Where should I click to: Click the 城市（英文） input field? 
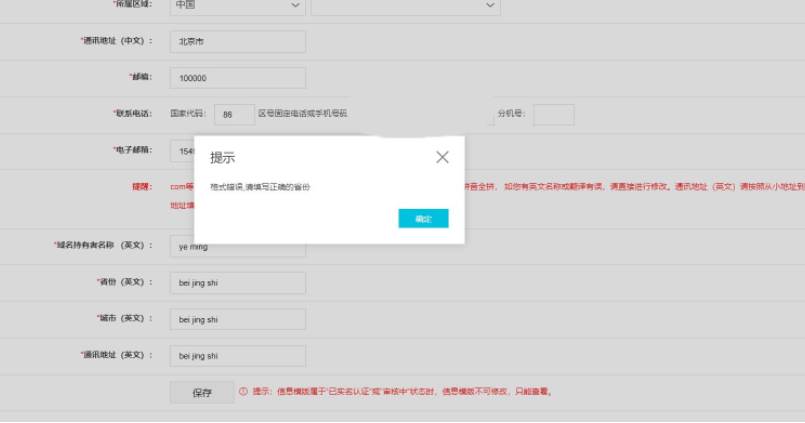[237, 319]
